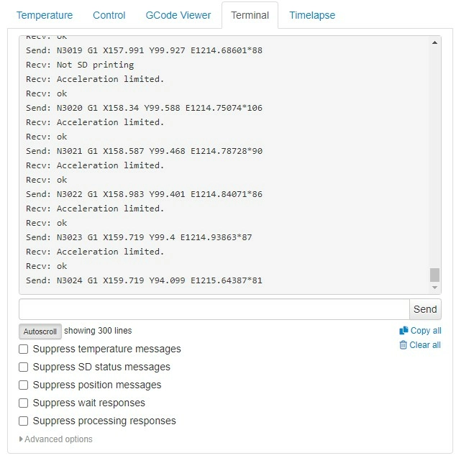This screenshot has width=474, height=476.
Task: Focus the terminal command input field
Action: (214, 309)
